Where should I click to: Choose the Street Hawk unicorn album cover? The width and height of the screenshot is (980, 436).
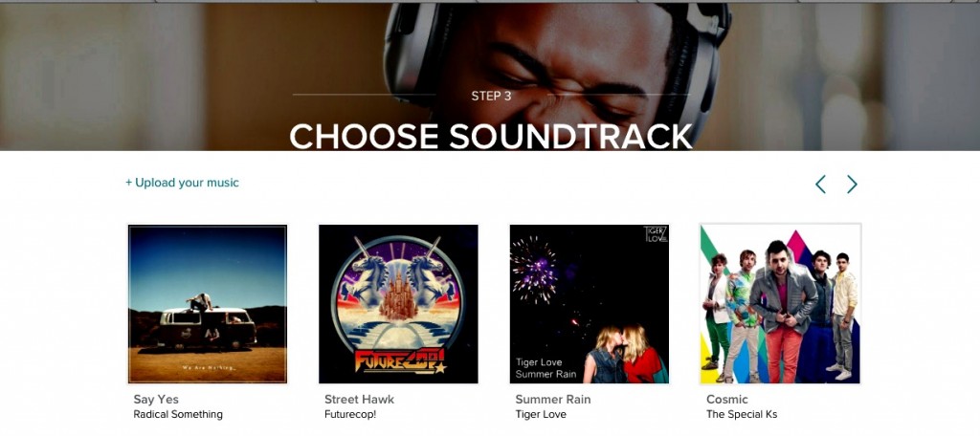click(398, 304)
